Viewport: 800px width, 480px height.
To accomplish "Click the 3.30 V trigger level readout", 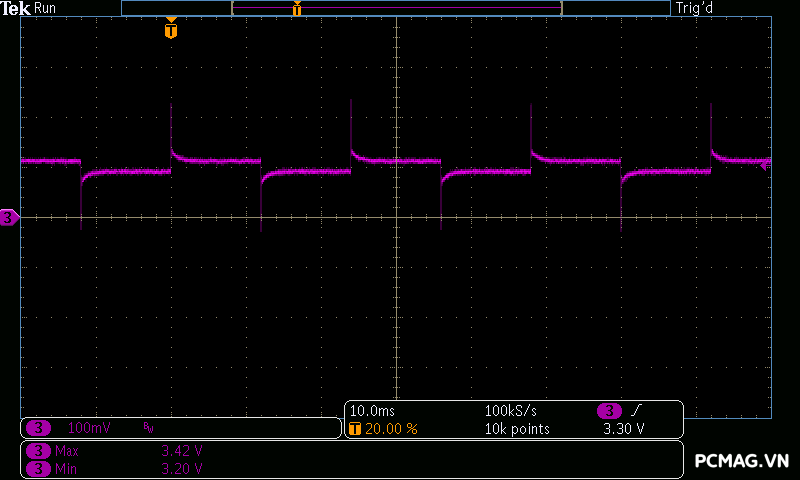I will tap(624, 428).
